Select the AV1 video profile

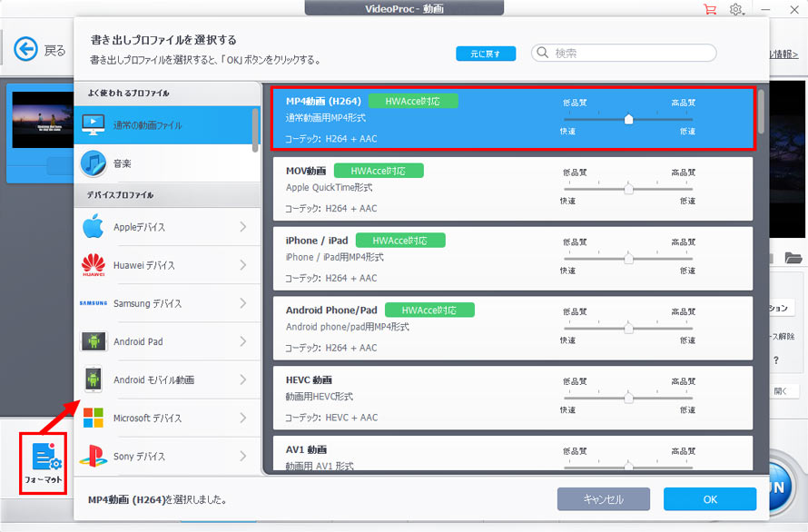pos(513,453)
